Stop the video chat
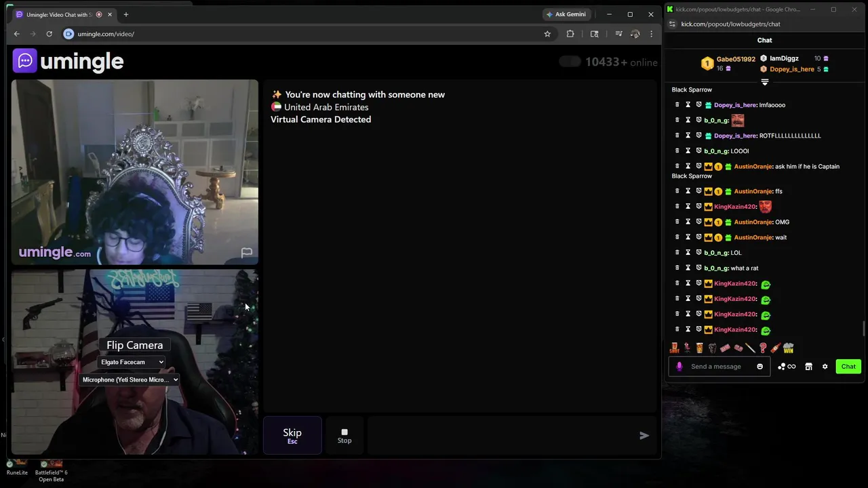Image resolution: width=868 pixels, height=488 pixels. (344, 436)
